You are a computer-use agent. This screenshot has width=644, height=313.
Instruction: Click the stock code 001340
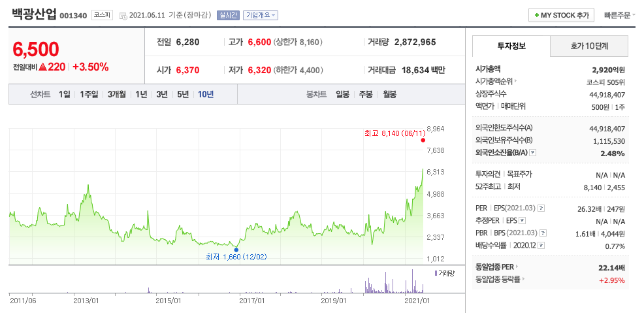coord(74,16)
